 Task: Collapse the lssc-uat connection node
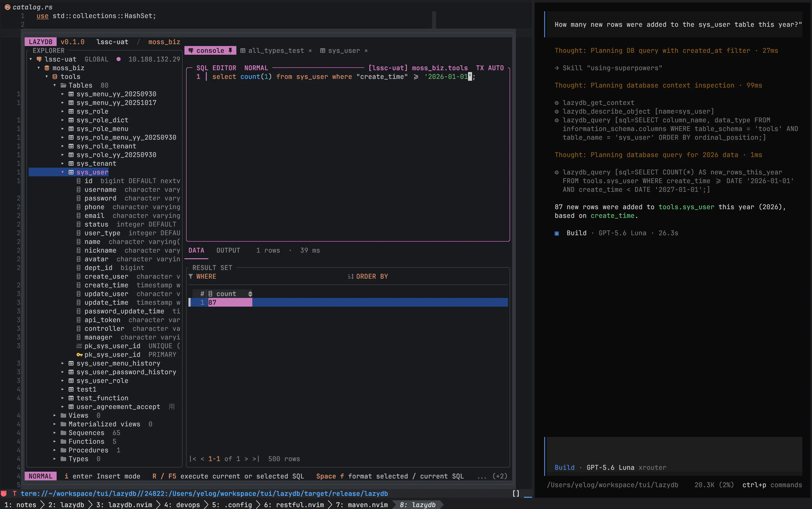tap(31, 59)
